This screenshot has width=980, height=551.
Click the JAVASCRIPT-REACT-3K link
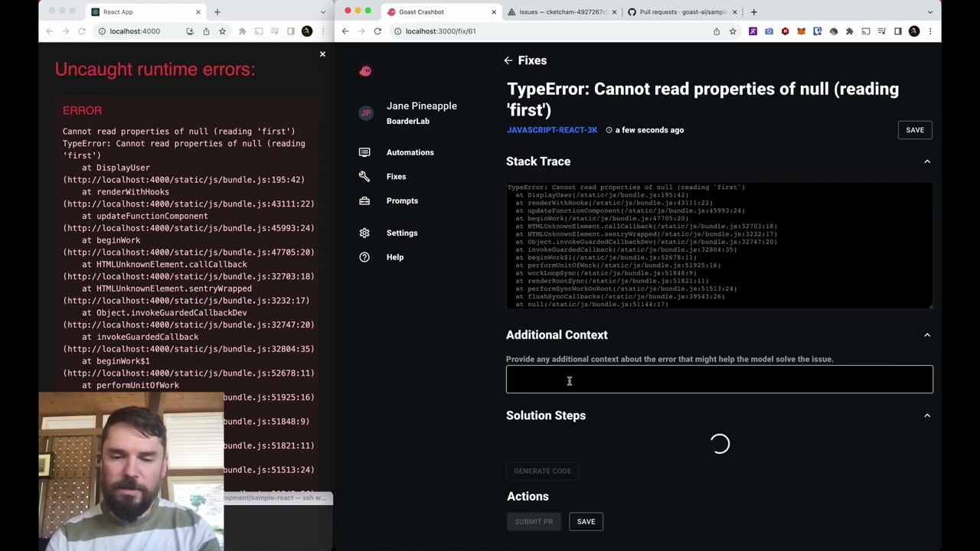(552, 130)
